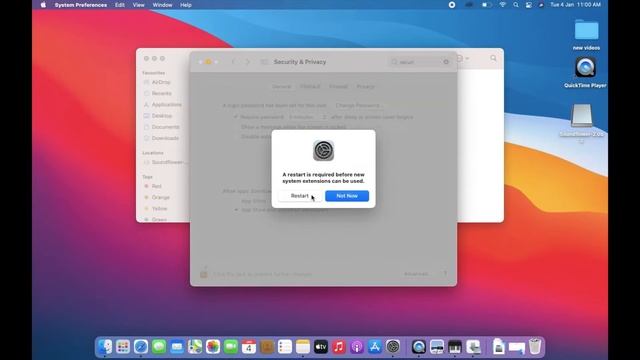Select the Yellow tag in Finder
Viewport: 640px width, 360px height.
159,209
